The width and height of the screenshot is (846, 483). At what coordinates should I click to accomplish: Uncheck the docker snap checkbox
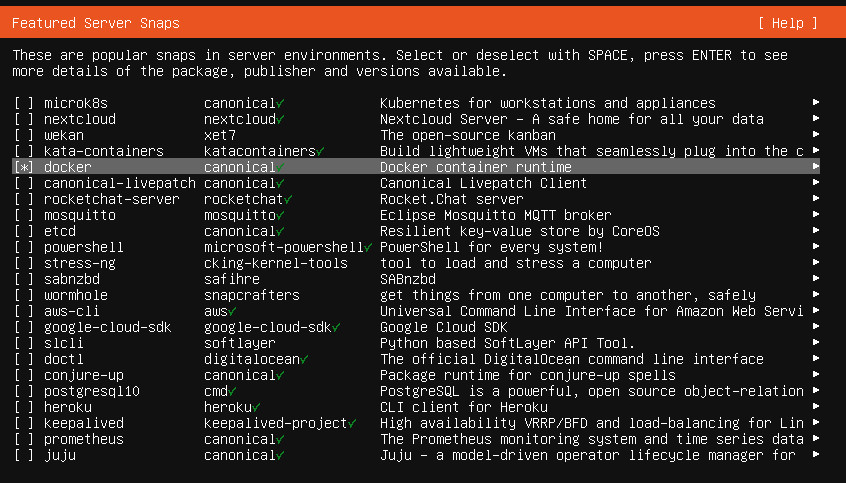point(24,167)
